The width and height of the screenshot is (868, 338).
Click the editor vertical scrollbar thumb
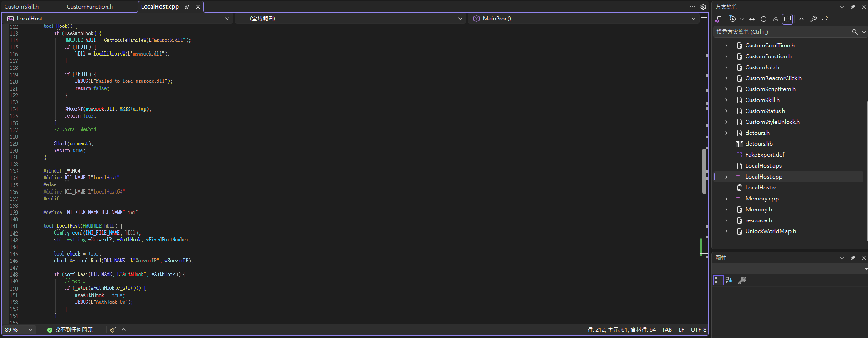704,171
